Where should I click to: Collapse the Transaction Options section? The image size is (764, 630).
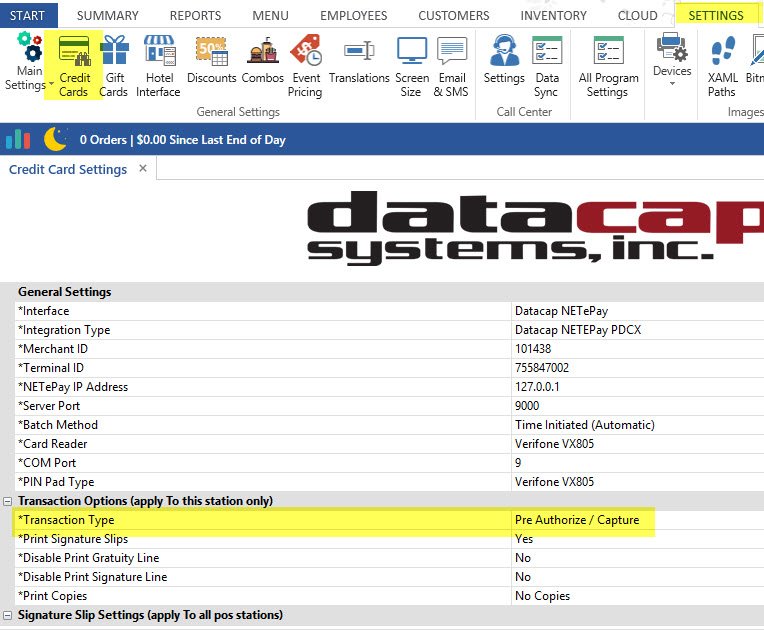[x=8, y=501]
